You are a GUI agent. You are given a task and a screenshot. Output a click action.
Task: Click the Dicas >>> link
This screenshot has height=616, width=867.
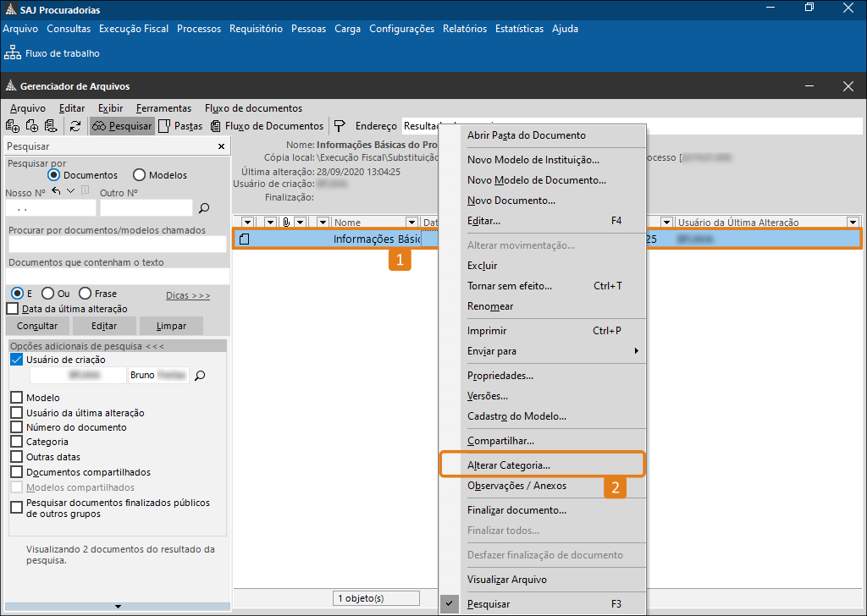point(188,295)
